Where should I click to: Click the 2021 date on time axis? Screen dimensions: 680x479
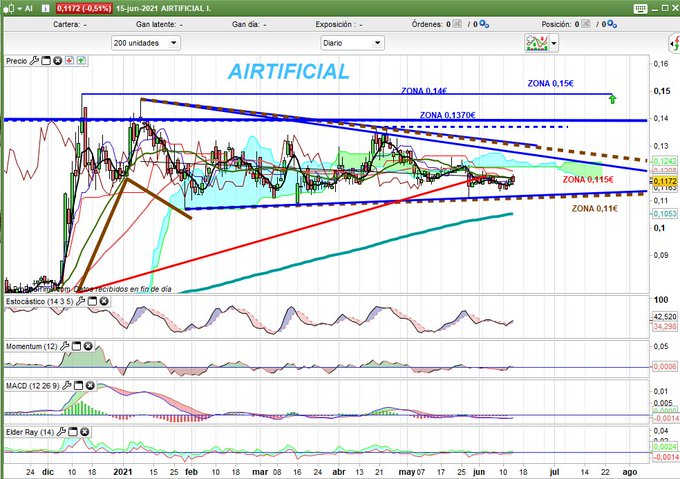tap(123, 472)
